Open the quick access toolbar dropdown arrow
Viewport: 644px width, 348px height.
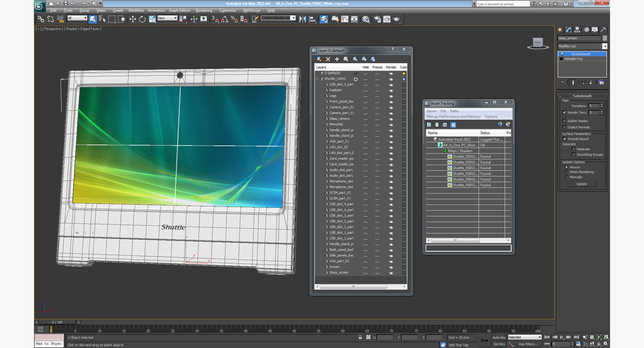click(x=101, y=3)
